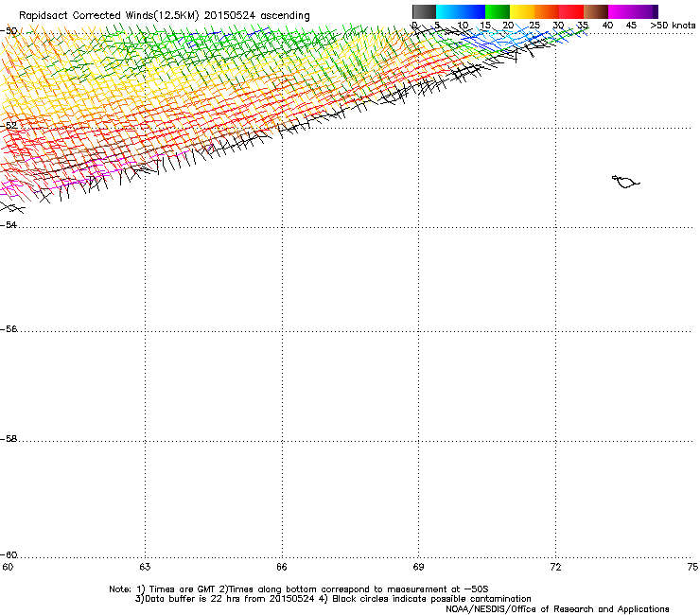Viewport: 700px width, 615px height.
Task: Click the latitude label '-52'
Action: 9,126
